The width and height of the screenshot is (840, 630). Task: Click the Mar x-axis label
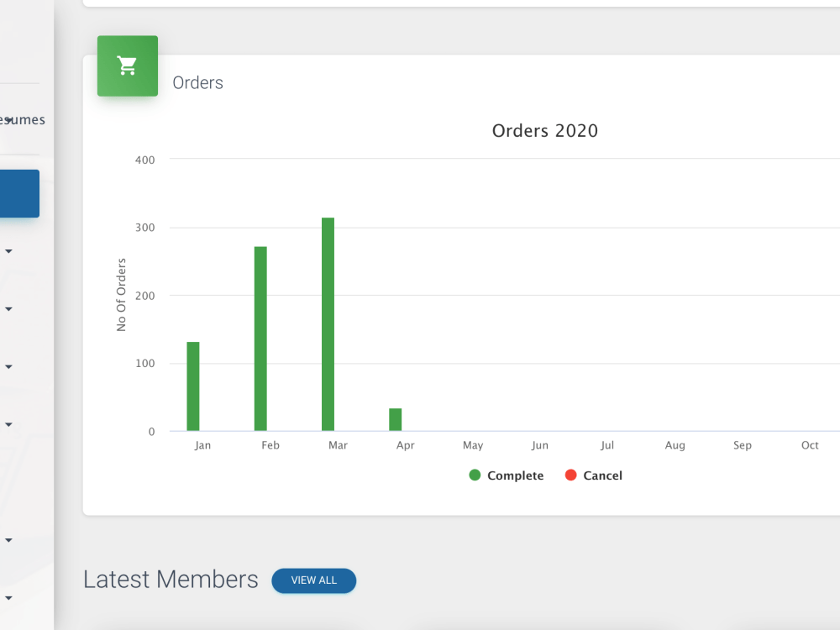click(x=338, y=445)
